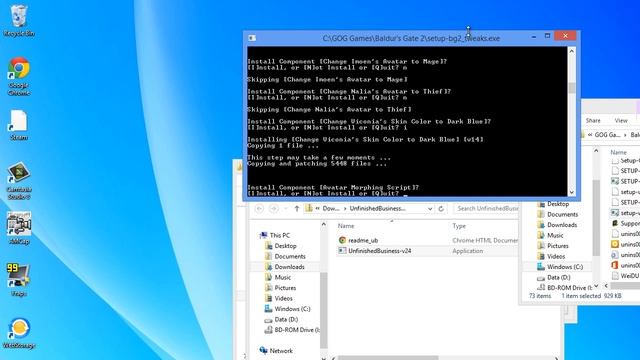Select the WebStorage desktop icon
This screenshot has height=360, width=640.
[x=18, y=333]
